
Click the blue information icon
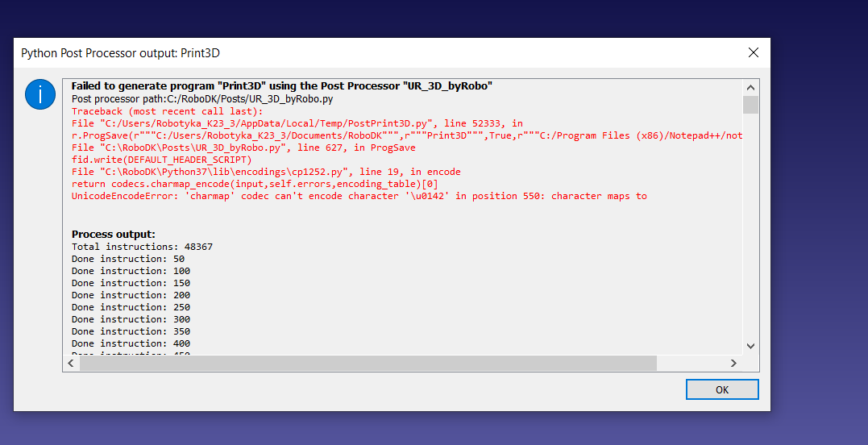[x=39, y=94]
